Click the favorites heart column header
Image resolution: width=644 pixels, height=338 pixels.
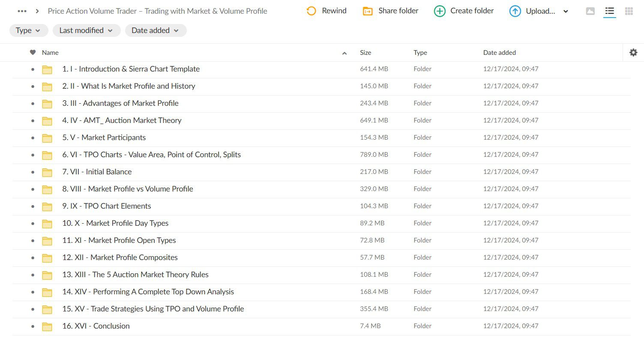[x=33, y=52]
